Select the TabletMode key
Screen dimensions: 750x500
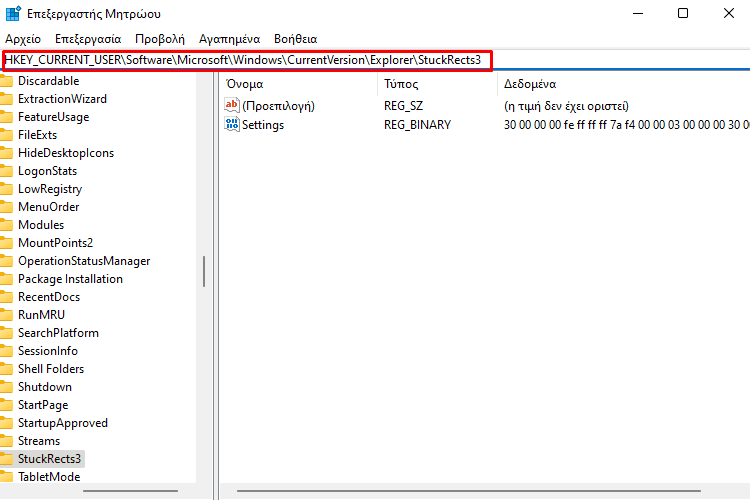[49, 477]
